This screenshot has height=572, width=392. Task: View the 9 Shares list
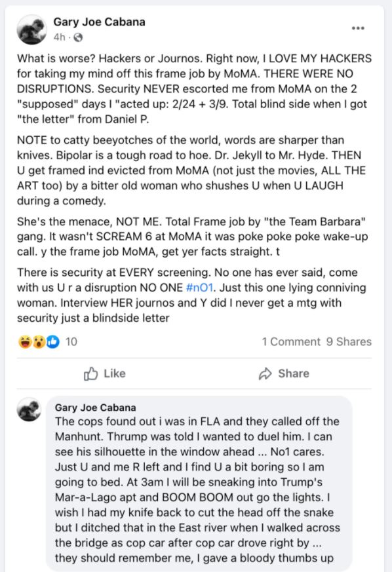(x=349, y=341)
